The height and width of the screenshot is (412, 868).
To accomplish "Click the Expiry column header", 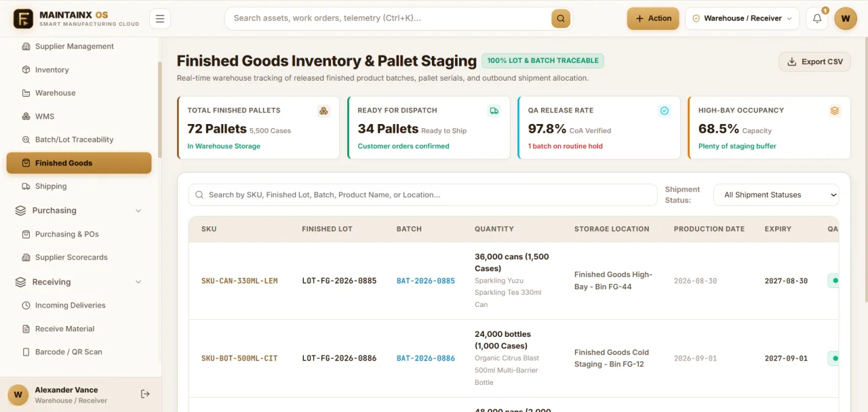I will click(778, 229).
